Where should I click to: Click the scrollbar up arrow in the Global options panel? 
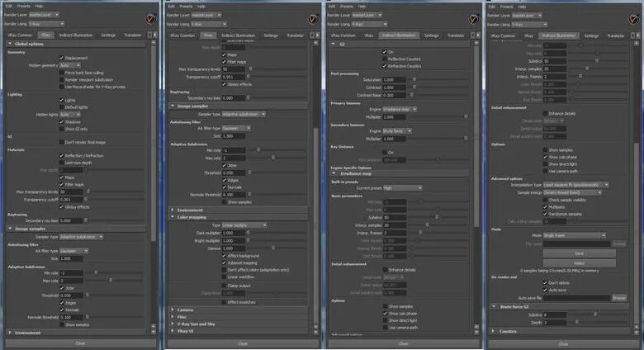(x=154, y=43)
